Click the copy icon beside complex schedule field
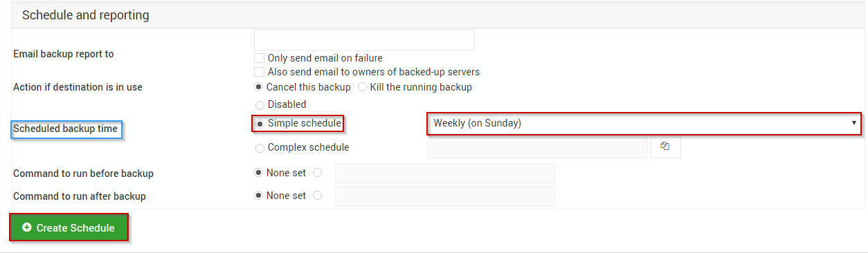The image size is (868, 253). (666, 147)
